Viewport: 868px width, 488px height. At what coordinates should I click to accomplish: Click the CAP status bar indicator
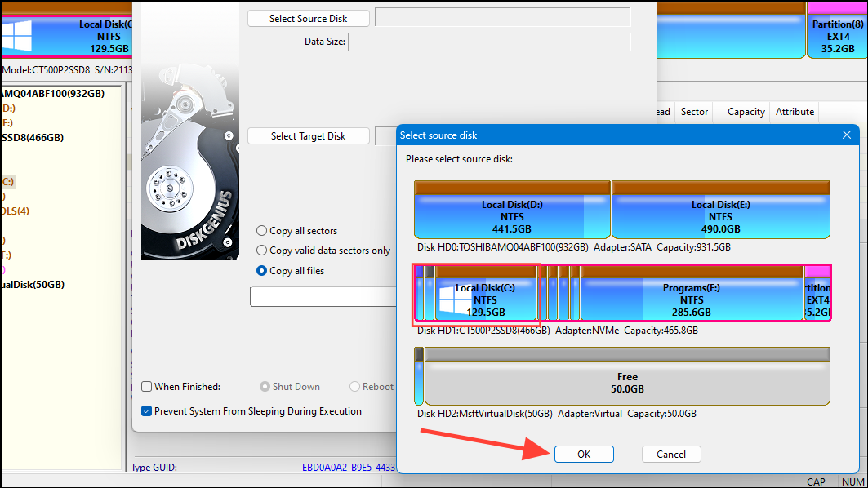coord(816,482)
